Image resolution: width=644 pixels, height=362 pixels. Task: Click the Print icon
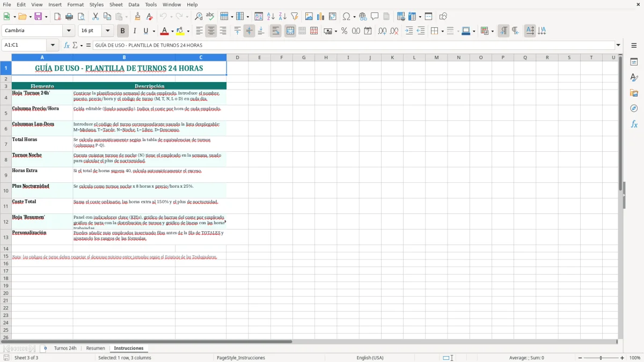[x=69, y=17]
